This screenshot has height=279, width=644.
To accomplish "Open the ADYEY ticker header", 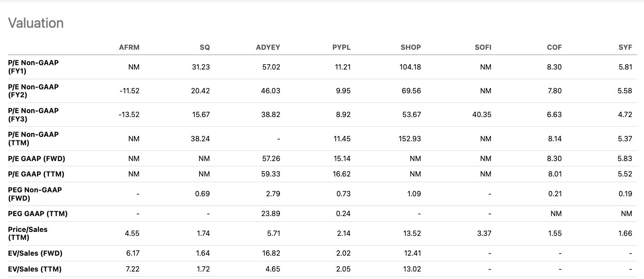I will [268, 47].
